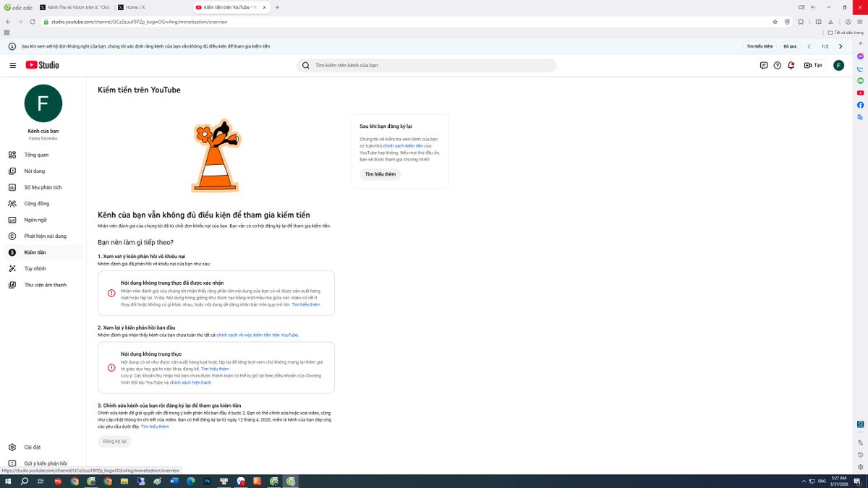This screenshot has width=868, height=488.
Task: Open Facebook shortcut in the Cốc Cốc side panel
Action: click(x=860, y=105)
